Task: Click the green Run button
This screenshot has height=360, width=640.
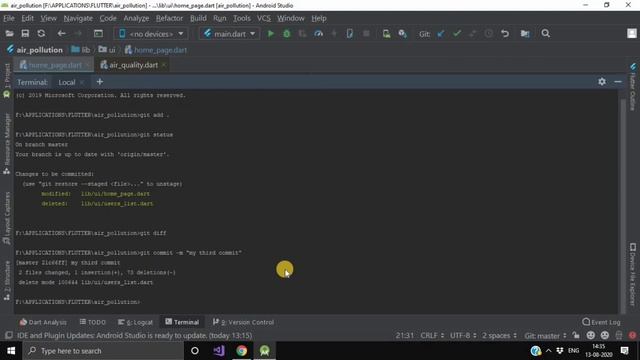Action: tap(271, 34)
